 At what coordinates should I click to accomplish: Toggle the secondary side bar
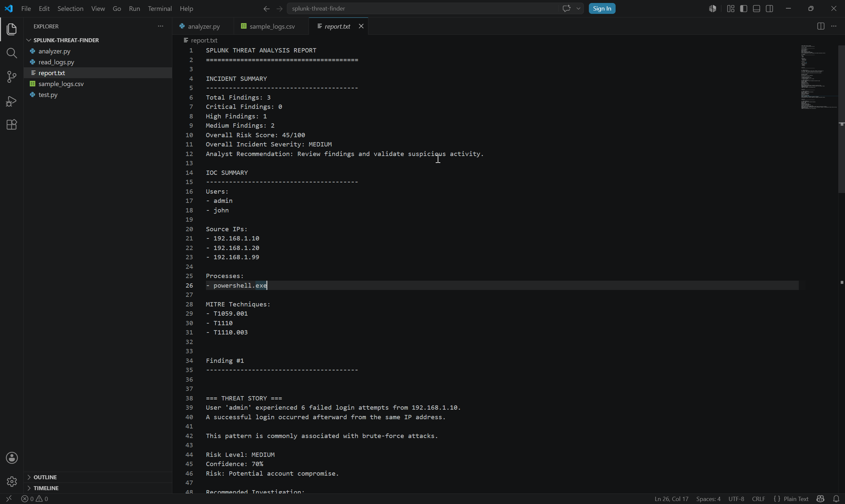[x=769, y=9]
